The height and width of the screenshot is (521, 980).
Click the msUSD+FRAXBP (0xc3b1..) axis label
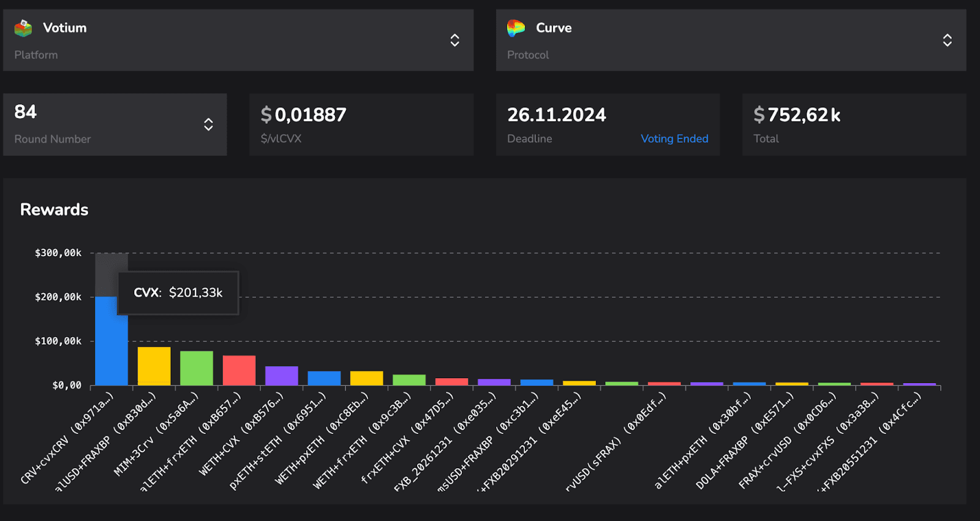[x=488, y=441]
